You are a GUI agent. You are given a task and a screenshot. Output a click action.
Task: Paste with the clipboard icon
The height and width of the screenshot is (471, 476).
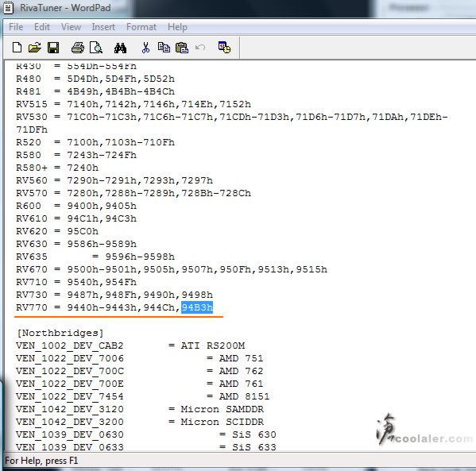[x=182, y=48]
